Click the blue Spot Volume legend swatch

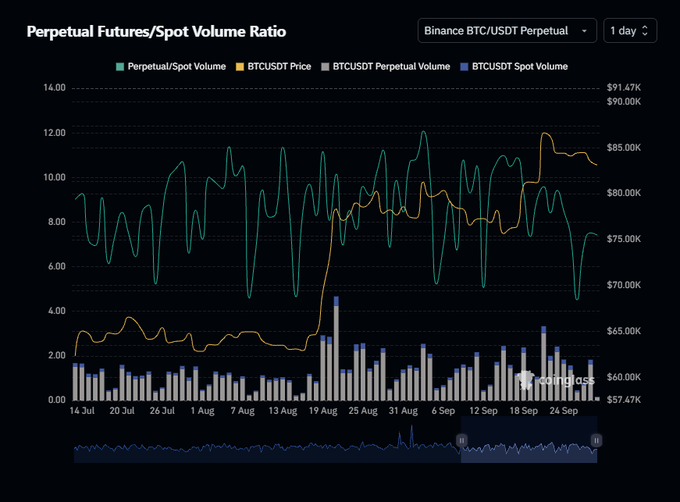(464, 67)
